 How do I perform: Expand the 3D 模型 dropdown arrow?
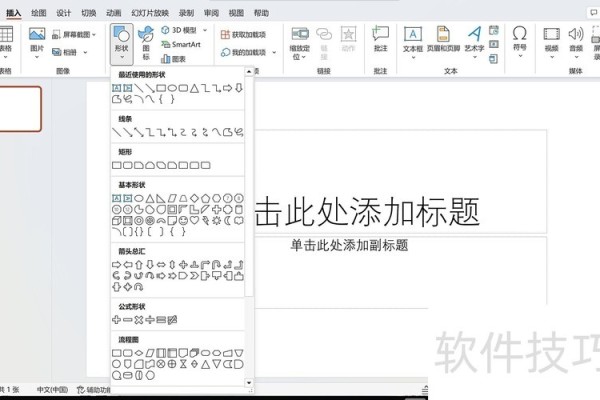(x=205, y=30)
